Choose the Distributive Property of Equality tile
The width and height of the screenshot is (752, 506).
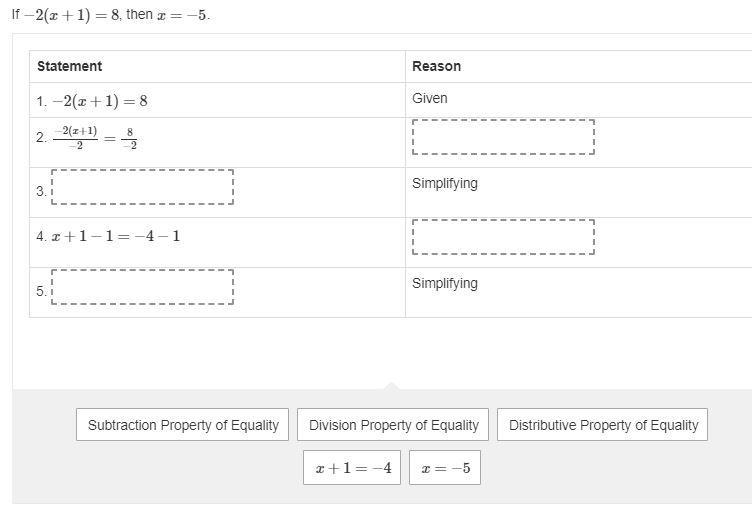click(603, 425)
